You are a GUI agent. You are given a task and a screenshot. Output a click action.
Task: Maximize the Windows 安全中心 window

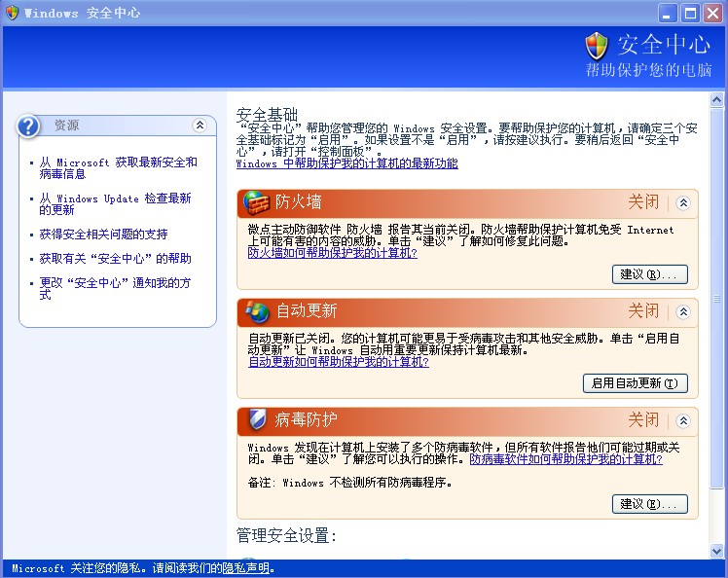pos(690,13)
